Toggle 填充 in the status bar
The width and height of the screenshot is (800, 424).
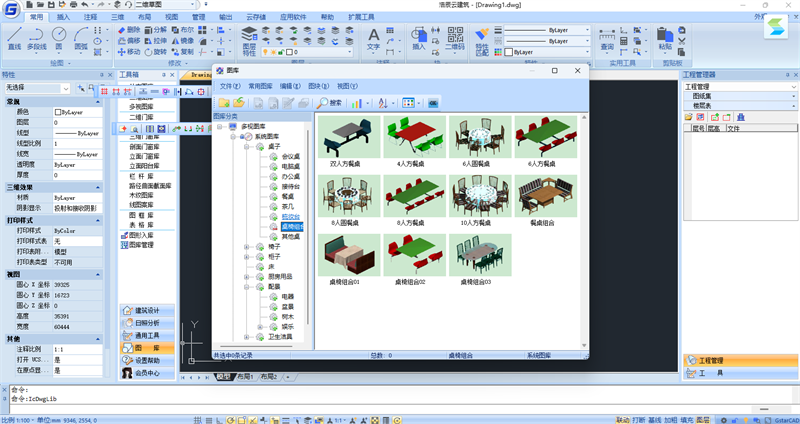pyautogui.click(x=687, y=420)
